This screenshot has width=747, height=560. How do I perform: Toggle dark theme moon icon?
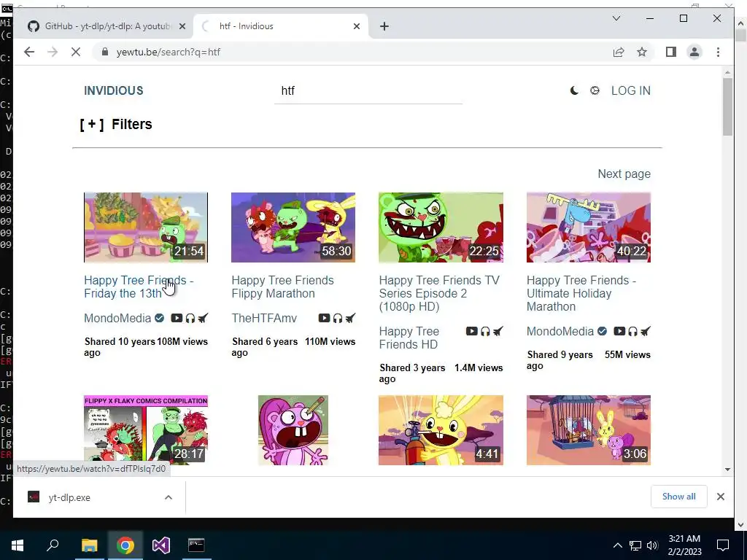575,90
